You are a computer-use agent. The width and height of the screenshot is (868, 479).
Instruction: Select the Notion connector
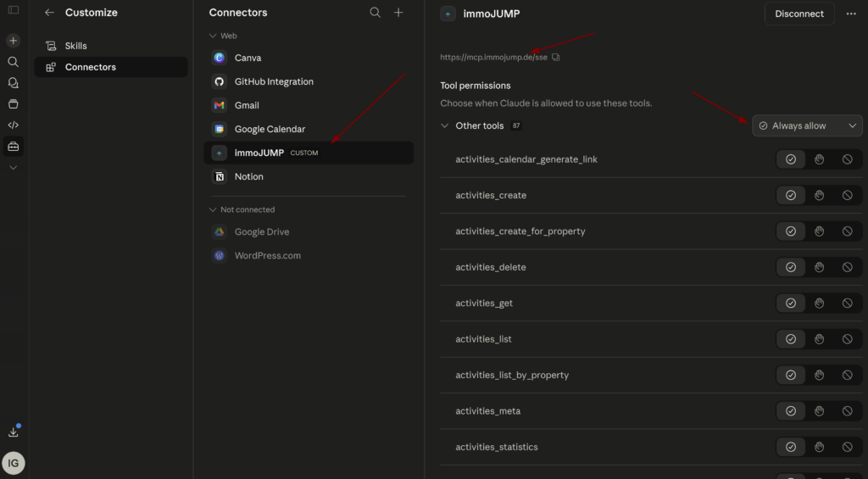point(248,176)
